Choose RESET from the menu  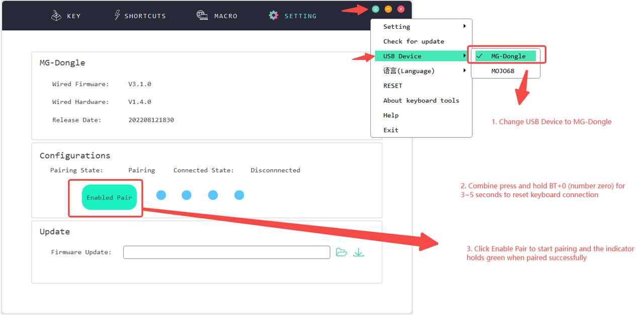point(393,86)
